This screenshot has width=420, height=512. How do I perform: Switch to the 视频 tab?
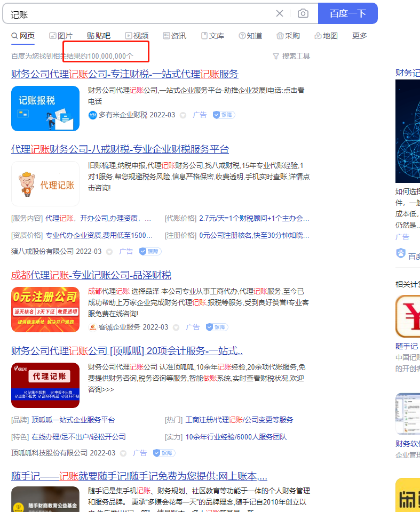137,36
